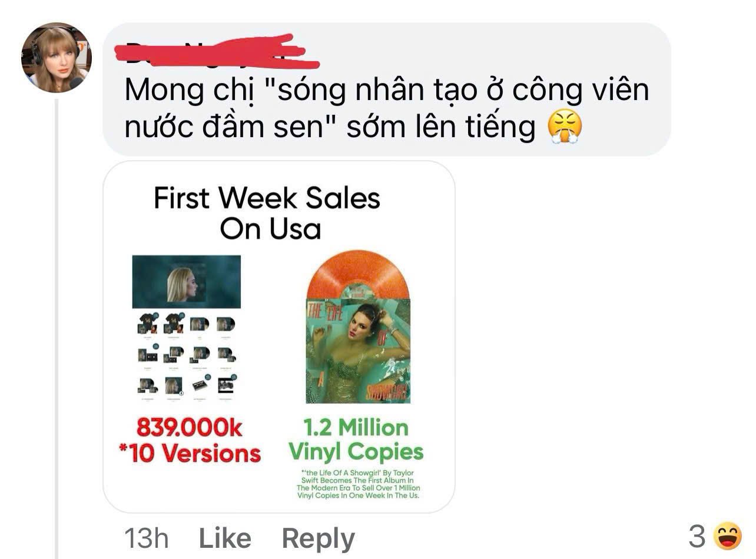
Task: Open the 13h timestamp link
Action: click(147, 538)
